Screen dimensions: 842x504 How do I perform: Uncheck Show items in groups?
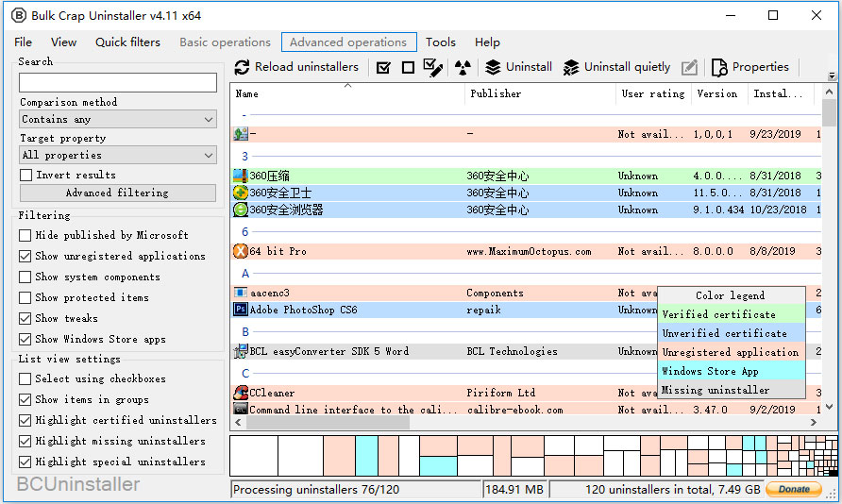coord(25,399)
